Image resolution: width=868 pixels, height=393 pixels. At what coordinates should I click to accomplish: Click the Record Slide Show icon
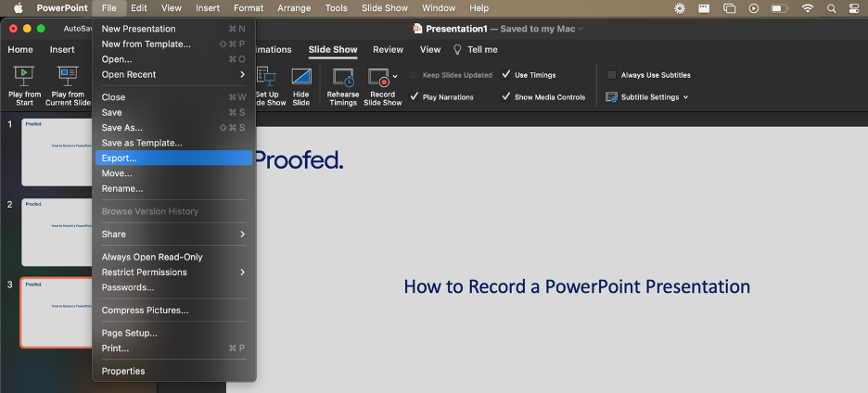point(378,77)
